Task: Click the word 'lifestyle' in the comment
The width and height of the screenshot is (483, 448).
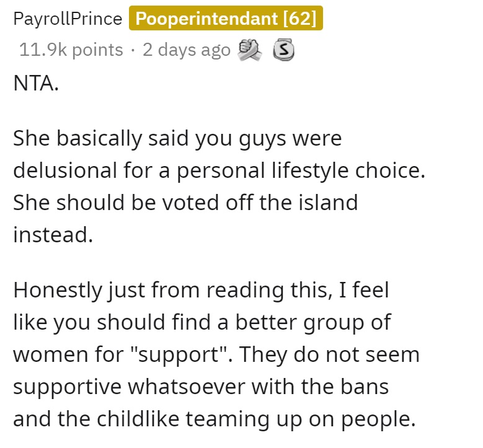Action: (x=310, y=170)
